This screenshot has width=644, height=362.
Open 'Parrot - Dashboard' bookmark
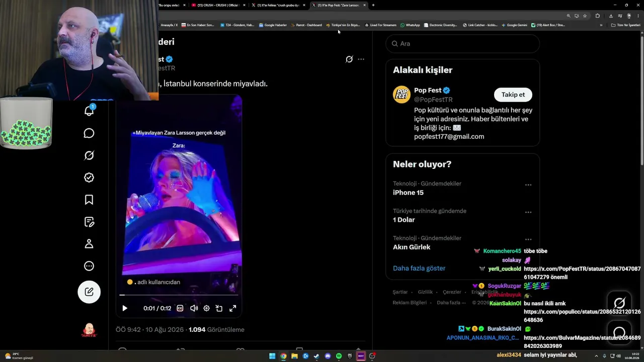point(306,25)
